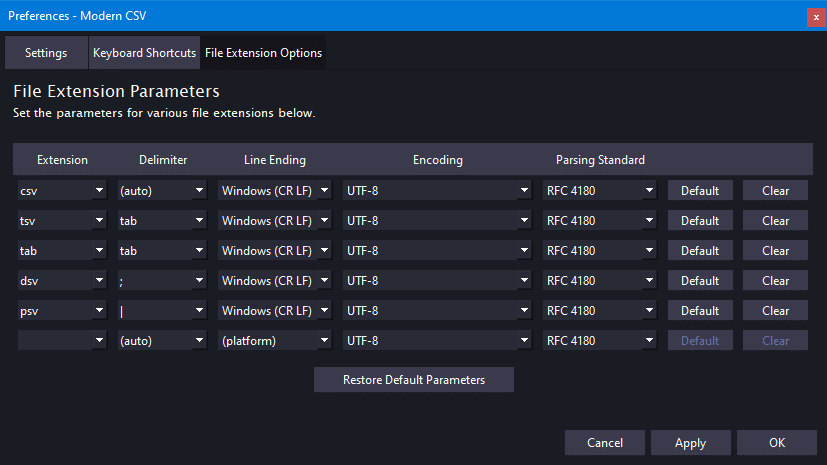The width and height of the screenshot is (827, 465).
Task: Open semicolon delimiter dropdown for dsv
Action: coord(162,280)
